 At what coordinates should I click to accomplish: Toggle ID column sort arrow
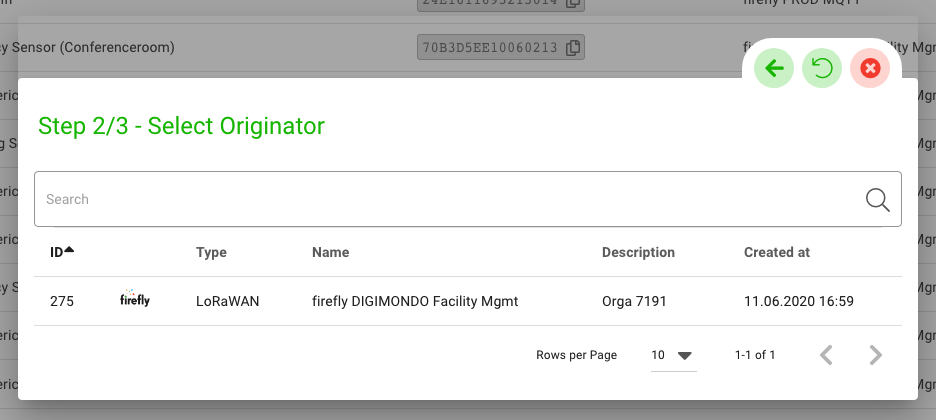[x=69, y=252]
